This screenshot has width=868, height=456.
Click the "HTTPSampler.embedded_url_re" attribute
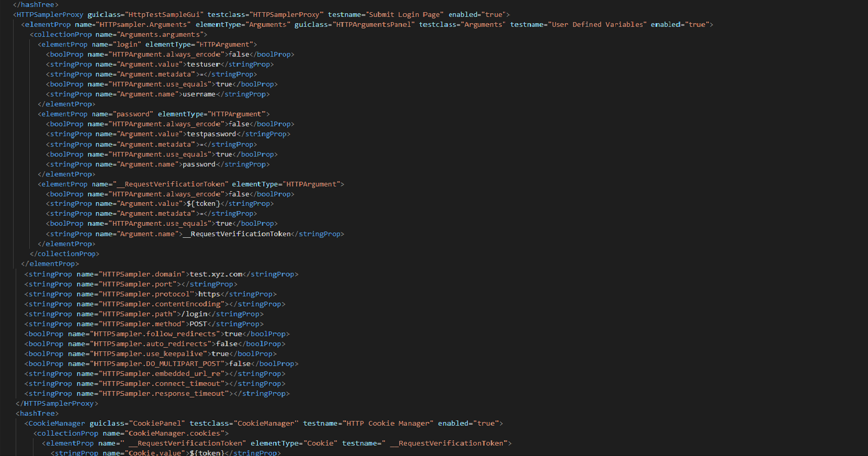pos(162,374)
